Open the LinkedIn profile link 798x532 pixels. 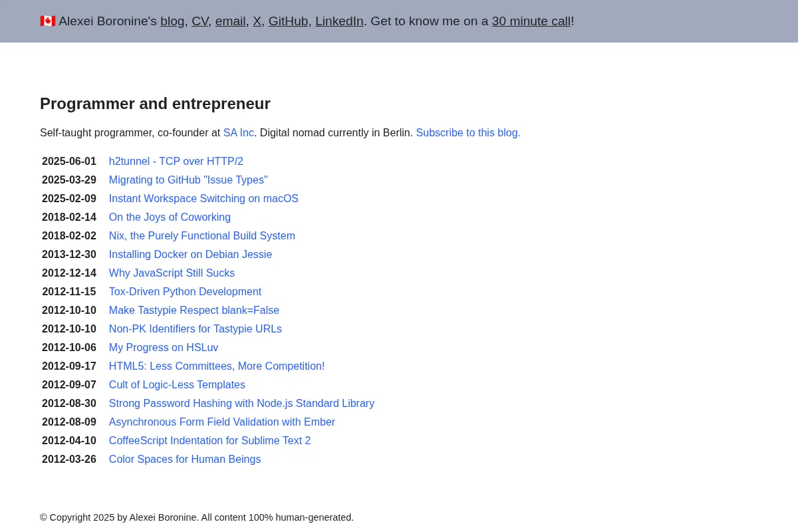click(339, 21)
